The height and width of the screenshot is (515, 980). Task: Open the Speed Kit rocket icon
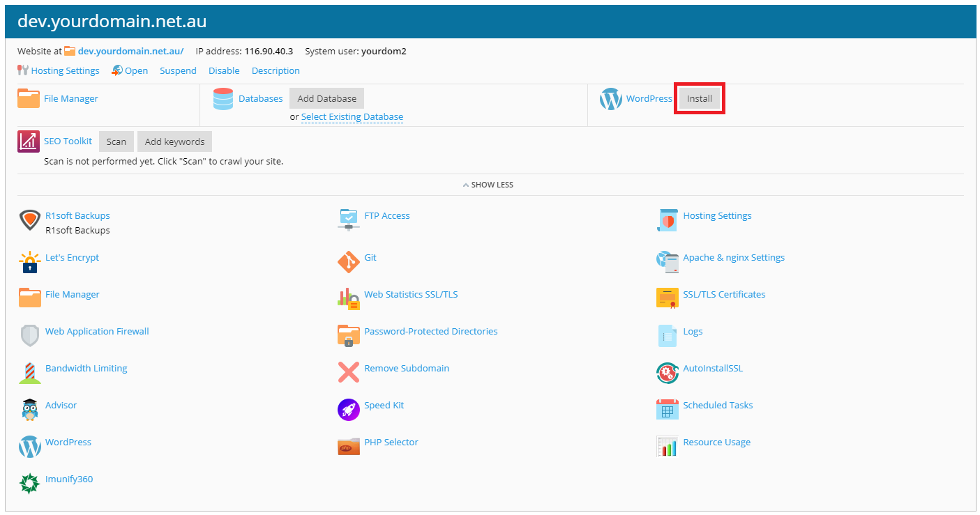[x=348, y=410]
